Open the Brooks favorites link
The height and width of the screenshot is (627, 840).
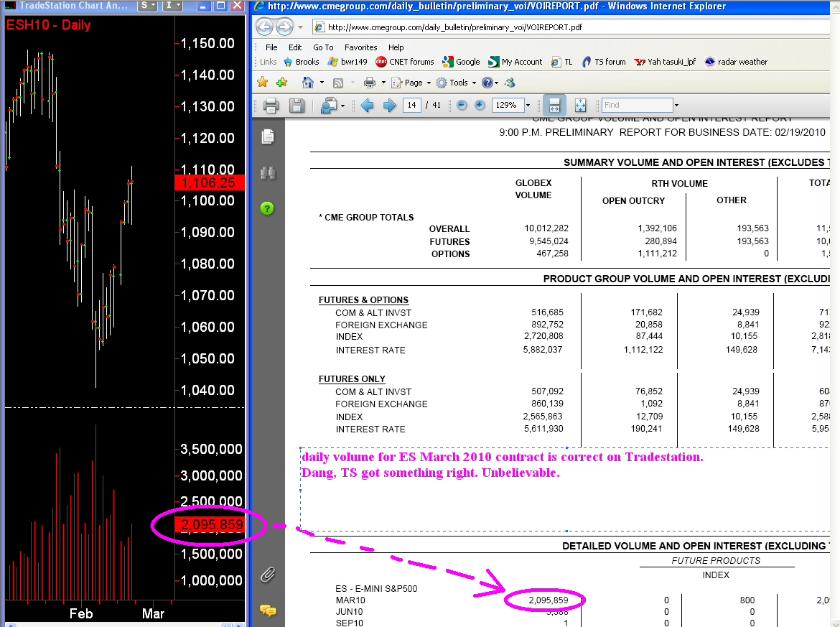301,62
